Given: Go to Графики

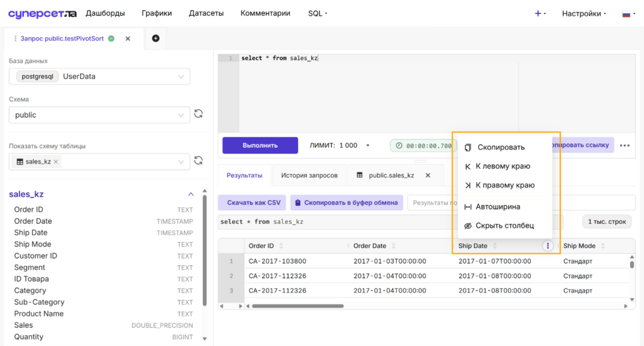Looking at the screenshot, I should pyautogui.click(x=157, y=14).
